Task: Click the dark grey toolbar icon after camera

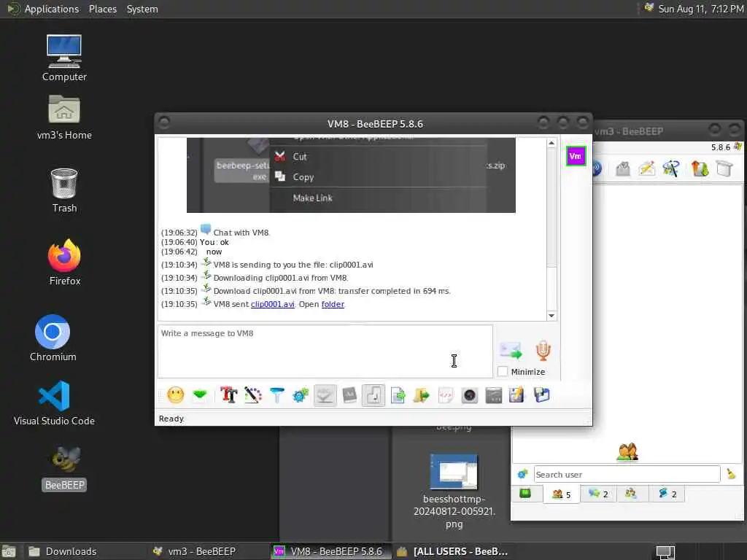Action: click(494, 395)
